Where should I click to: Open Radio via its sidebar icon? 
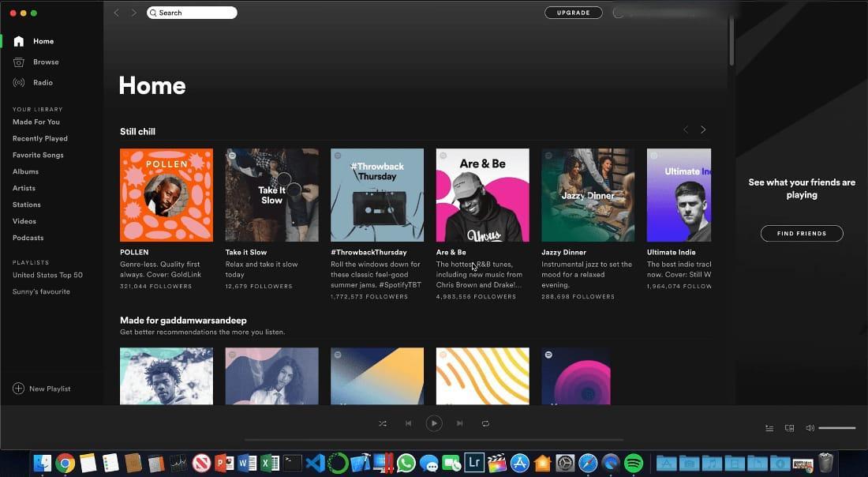point(19,83)
